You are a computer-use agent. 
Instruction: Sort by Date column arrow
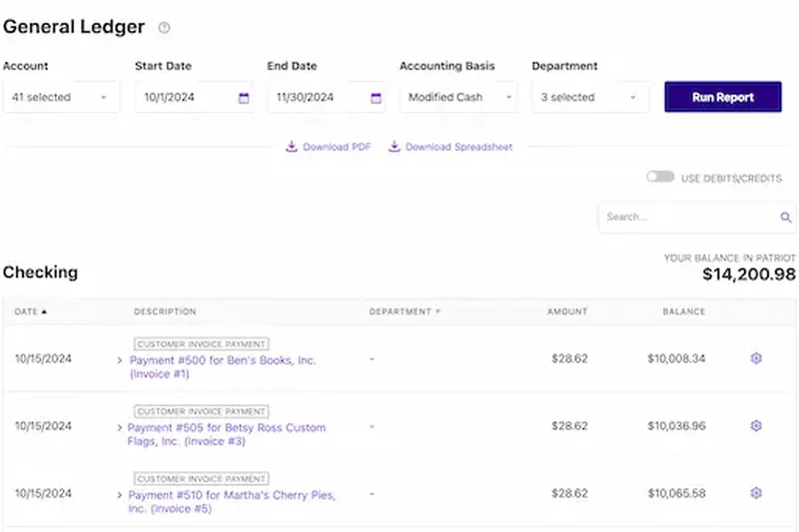(x=44, y=311)
